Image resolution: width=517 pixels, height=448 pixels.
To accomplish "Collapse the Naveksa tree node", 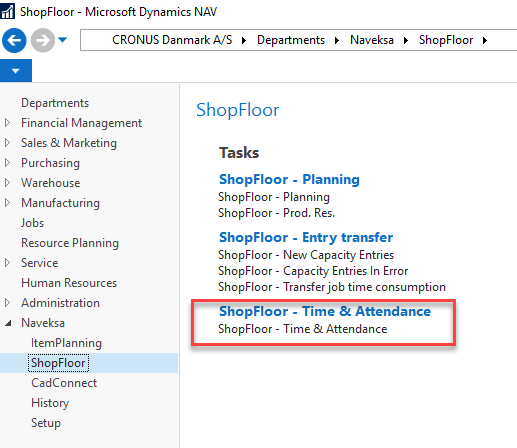I will (8, 323).
